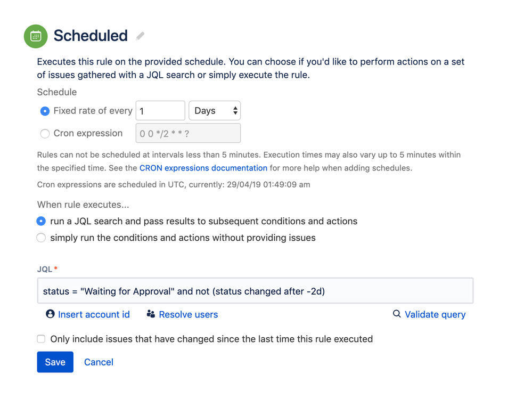Click the fixed rate number field
Viewport: 532px width, 407px height.
coord(160,111)
